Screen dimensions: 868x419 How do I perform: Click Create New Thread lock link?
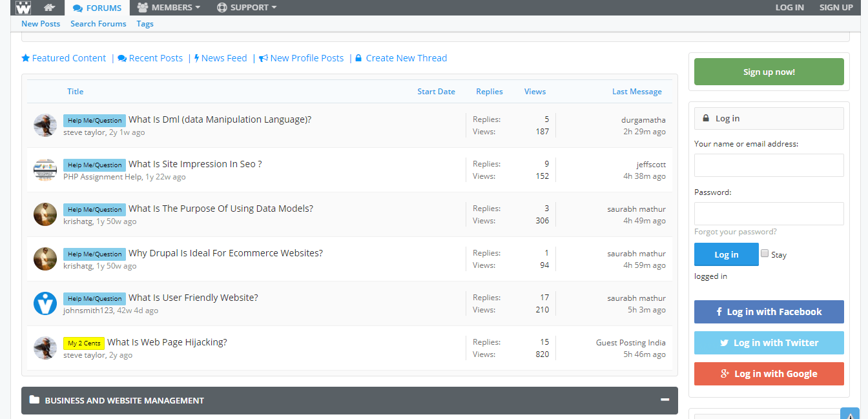(400, 58)
